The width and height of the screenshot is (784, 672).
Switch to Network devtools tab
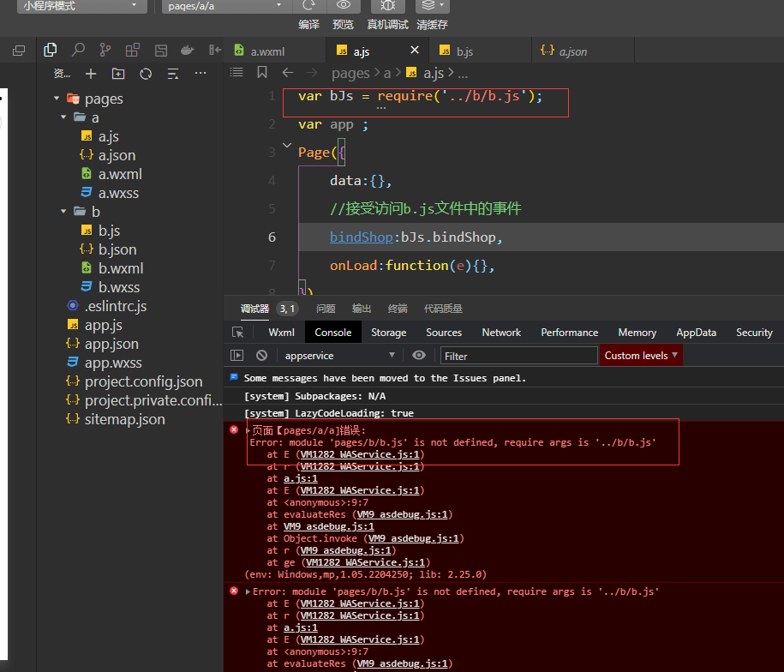tap(501, 333)
